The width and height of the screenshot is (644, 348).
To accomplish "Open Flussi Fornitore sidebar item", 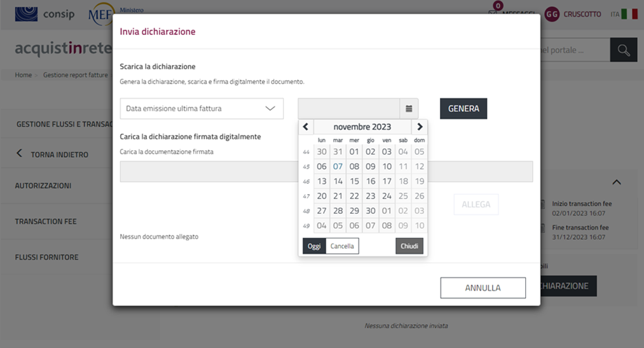I will (47, 257).
